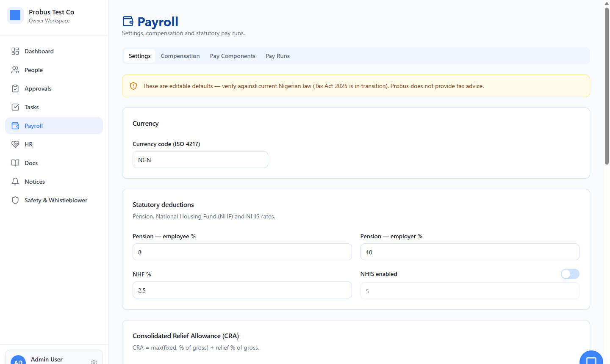Click the Notices bell icon
Viewport: 610px width, 364px height.
(15, 182)
